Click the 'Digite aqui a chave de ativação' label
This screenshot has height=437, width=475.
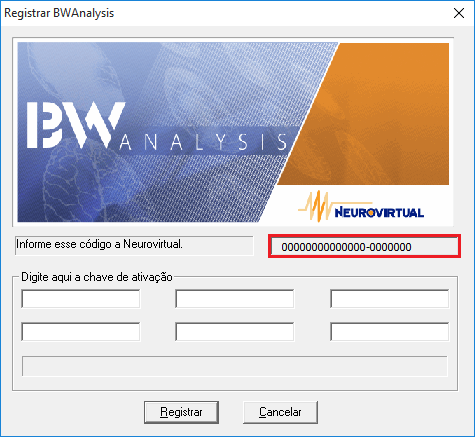(x=97, y=277)
